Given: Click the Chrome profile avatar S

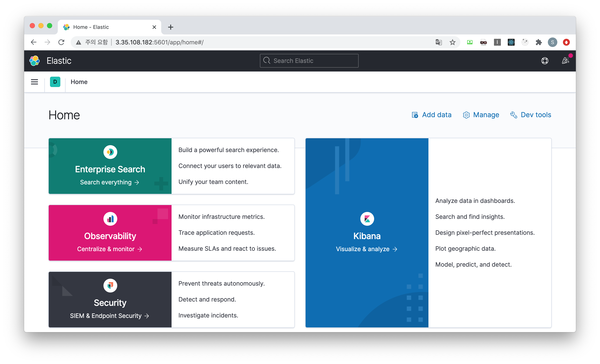Looking at the screenshot, I should [553, 42].
